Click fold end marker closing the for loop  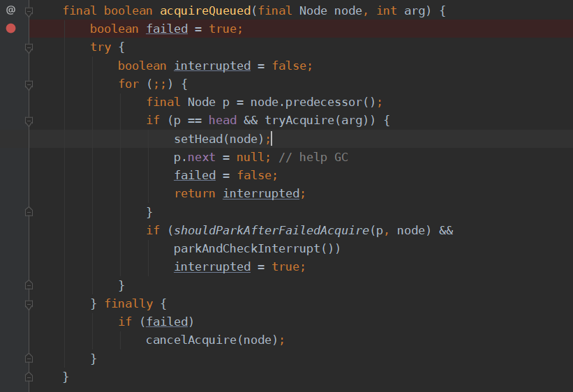tap(29, 285)
